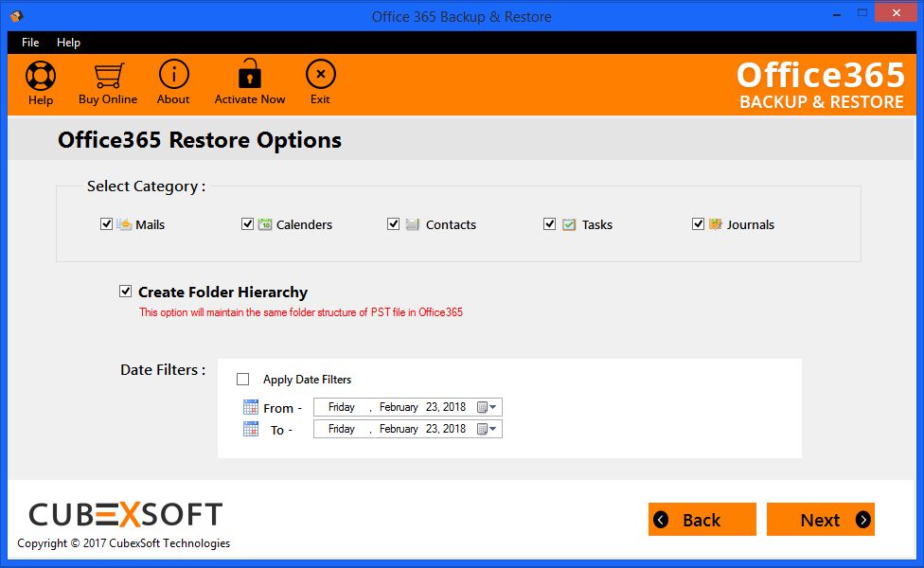Click the app icon in title bar

pyautogui.click(x=16, y=16)
